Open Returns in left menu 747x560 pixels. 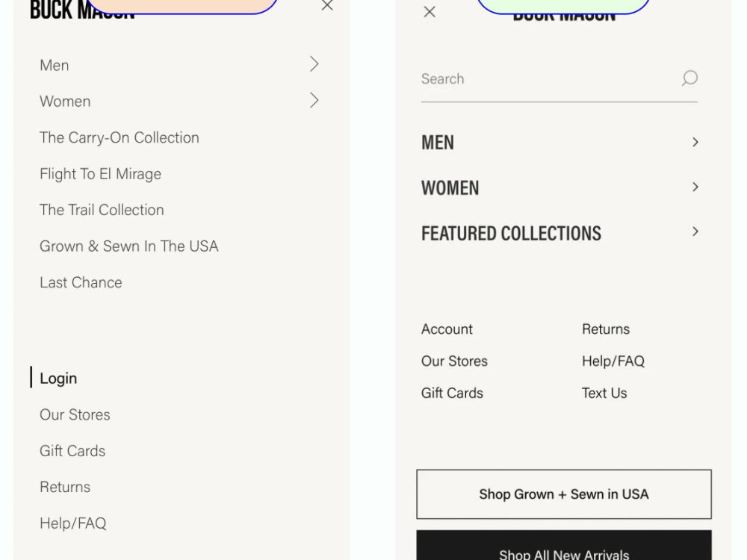tap(65, 487)
